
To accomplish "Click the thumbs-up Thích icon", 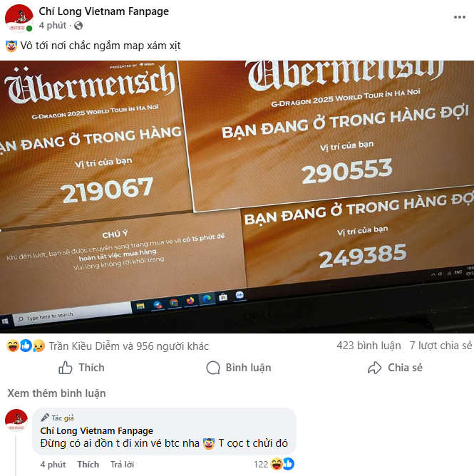I will 66,368.
